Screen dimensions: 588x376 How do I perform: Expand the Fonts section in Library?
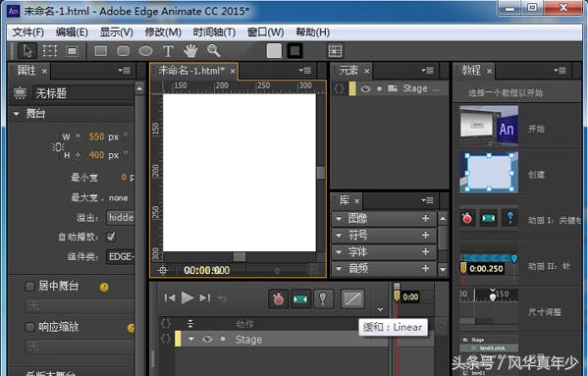pyautogui.click(x=339, y=252)
